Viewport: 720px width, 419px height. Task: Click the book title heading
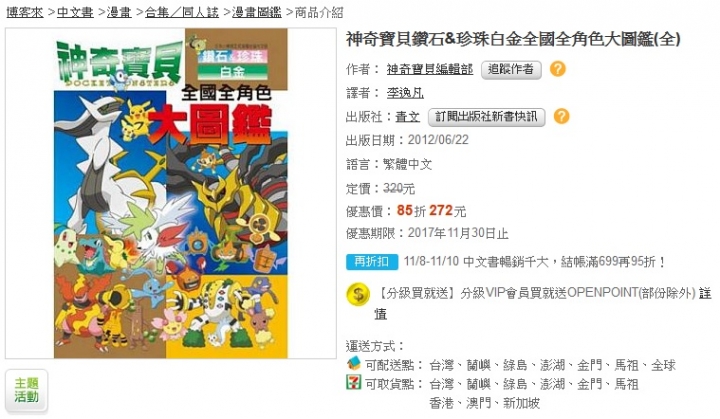pos(513,39)
